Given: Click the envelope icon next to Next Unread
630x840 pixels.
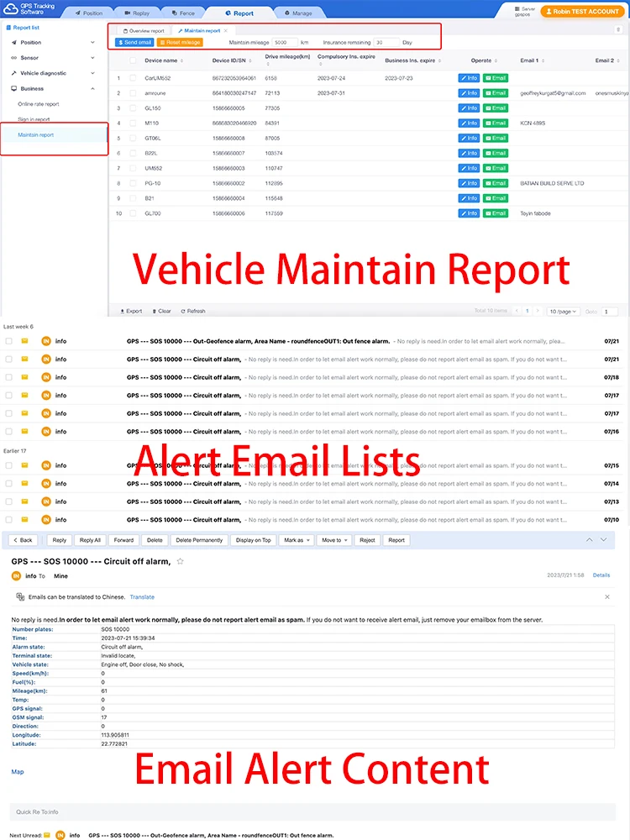Looking at the screenshot, I should tap(47, 835).
